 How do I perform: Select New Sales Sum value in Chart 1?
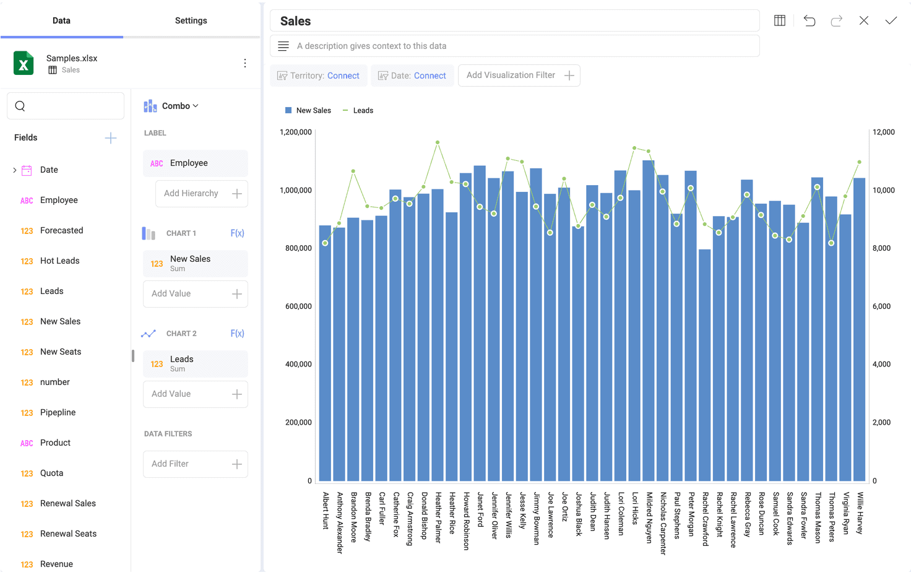pos(196,264)
